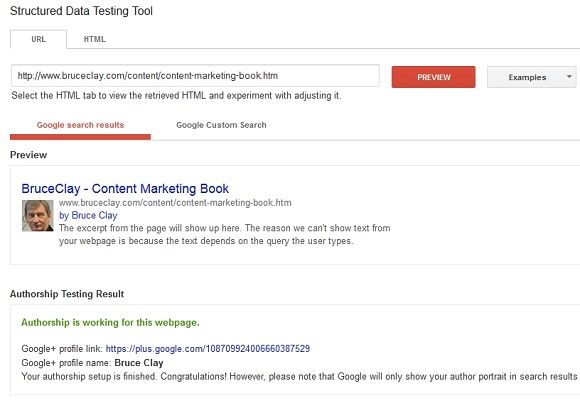Select the Google search results tab
Viewport: 580px width, 403px height.
pyautogui.click(x=80, y=125)
